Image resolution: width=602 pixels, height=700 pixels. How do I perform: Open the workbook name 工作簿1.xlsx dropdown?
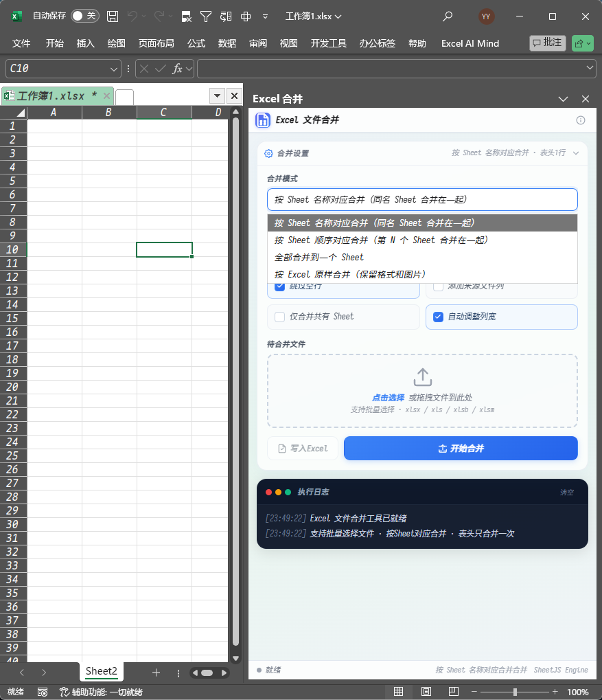pyautogui.click(x=338, y=16)
